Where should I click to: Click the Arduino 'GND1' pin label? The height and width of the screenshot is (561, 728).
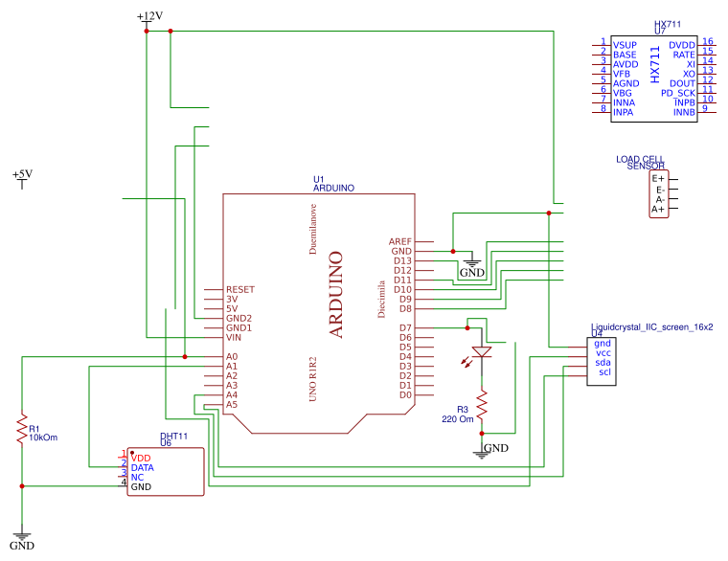[239, 328]
